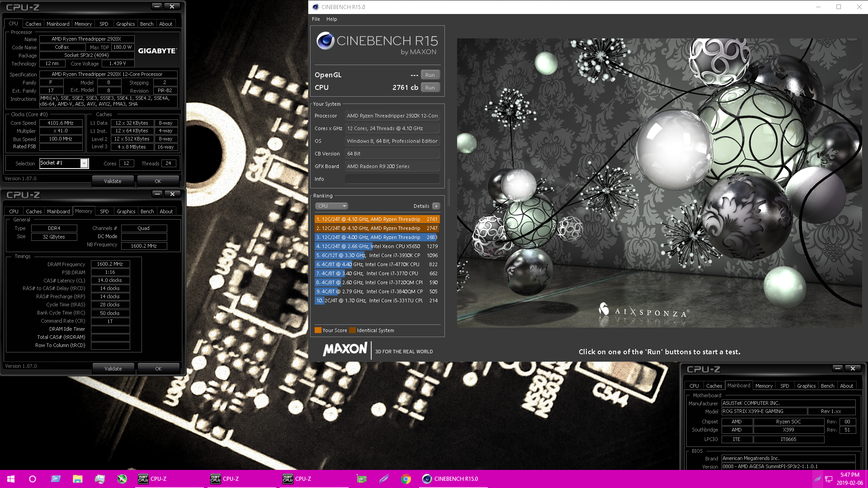This screenshot has width=868, height=488.
Task: Open the system monitor graph icon on taskbar
Action: coord(100,479)
